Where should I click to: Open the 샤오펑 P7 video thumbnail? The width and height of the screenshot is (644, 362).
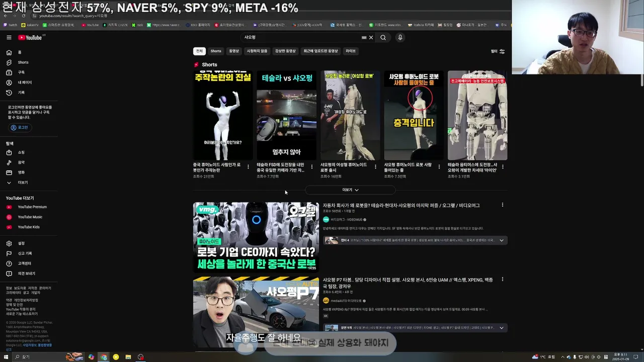point(256,312)
